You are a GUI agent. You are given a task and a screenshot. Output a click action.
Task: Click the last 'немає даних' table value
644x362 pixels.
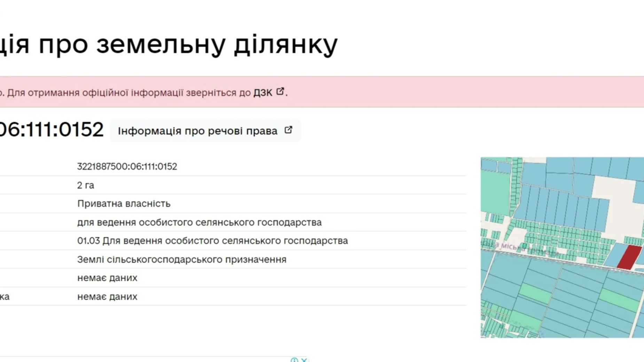coord(107,297)
